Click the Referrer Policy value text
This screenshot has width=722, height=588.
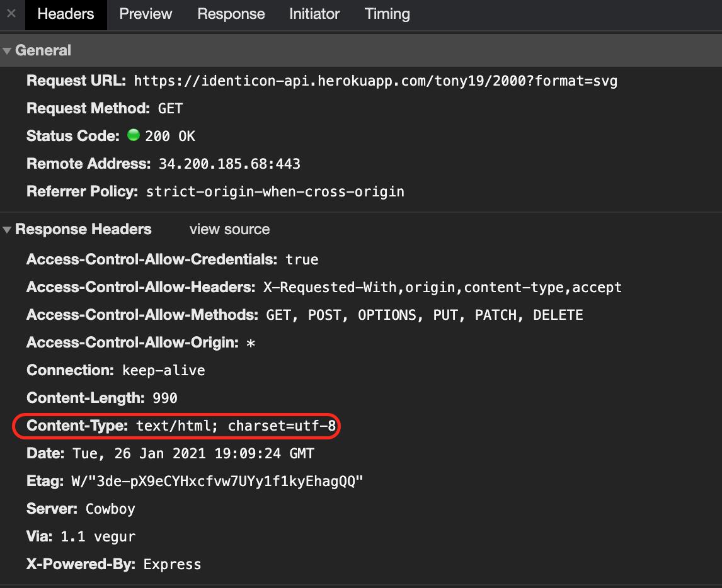pyautogui.click(x=275, y=191)
